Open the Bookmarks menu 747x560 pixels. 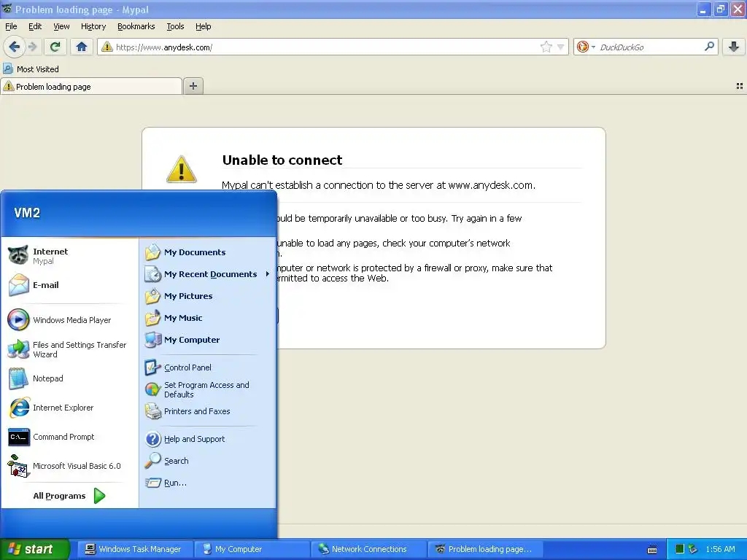[136, 26]
